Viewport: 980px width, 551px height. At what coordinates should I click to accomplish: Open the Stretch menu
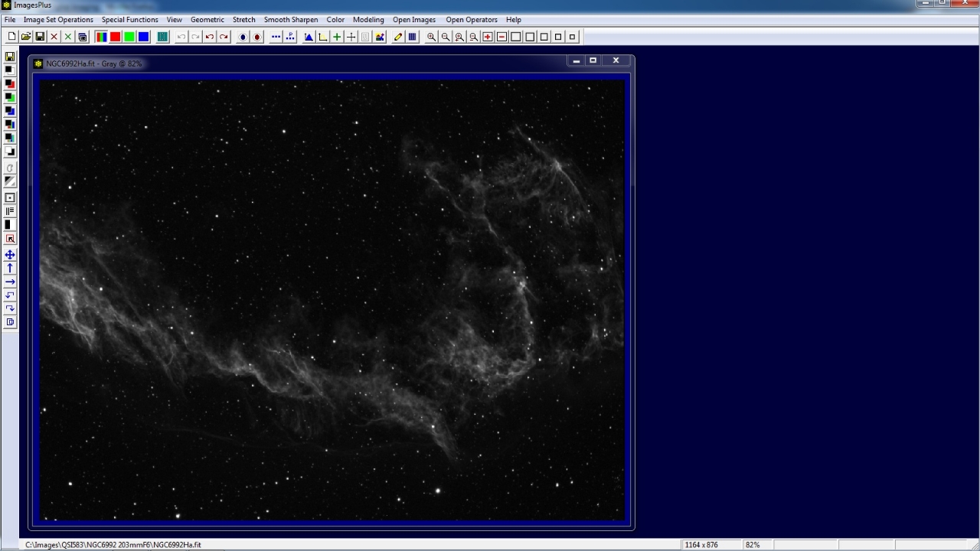tap(244, 20)
